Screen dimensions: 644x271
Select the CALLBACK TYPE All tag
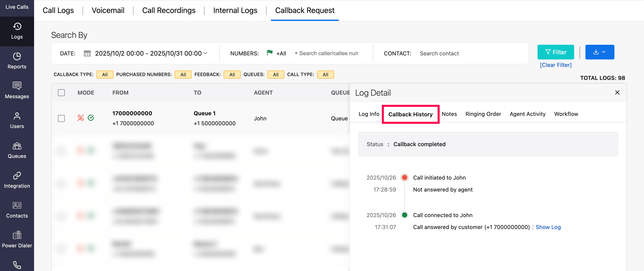pyautogui.click(x=105, y=75)
